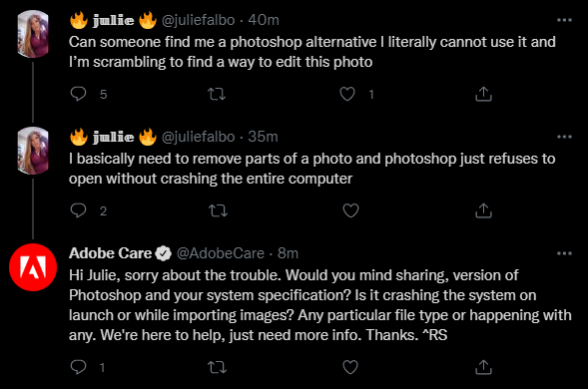Open more options menu on Adobe Care tweet
This screenshot has width=588, height=389.
click(564, 253)
